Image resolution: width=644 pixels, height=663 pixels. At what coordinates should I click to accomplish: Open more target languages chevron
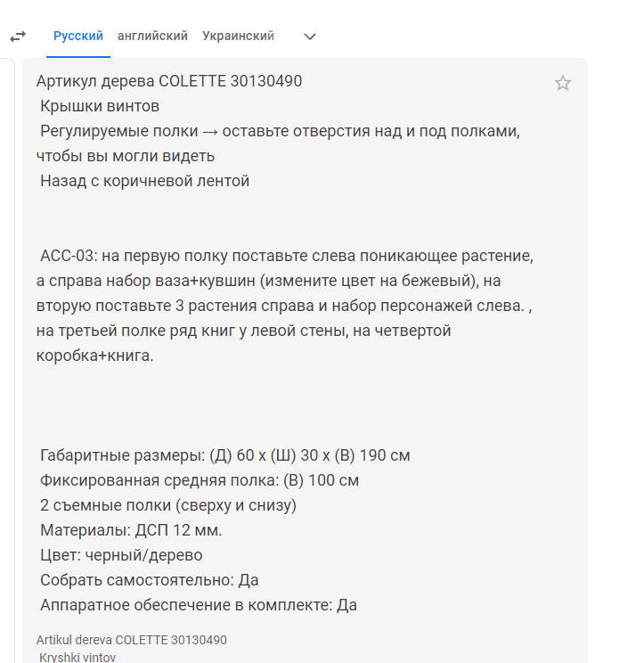click(x=310, y=37)
